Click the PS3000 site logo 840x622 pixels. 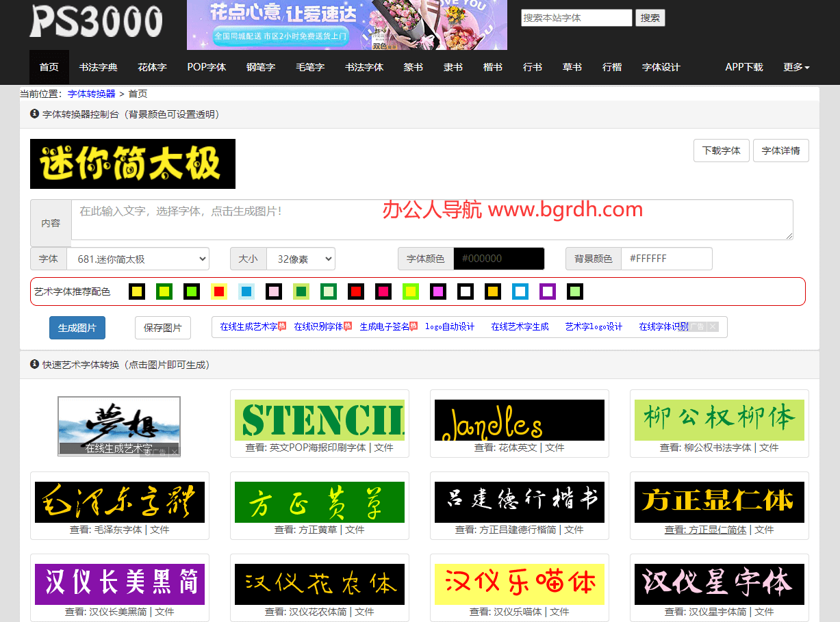pos(96,23)
